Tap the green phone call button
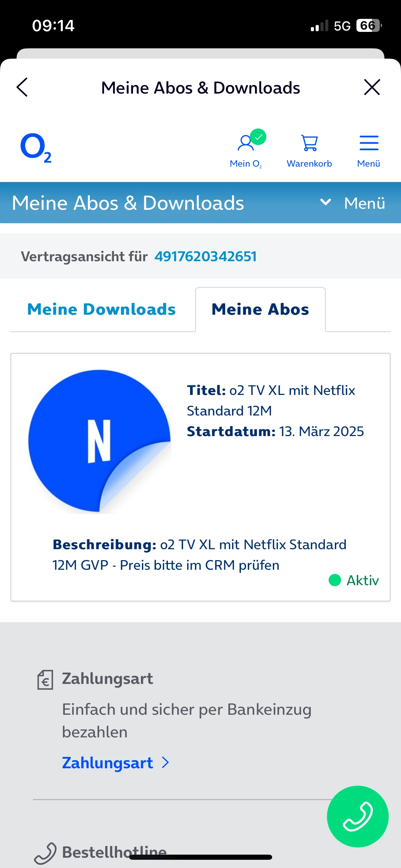The height and width of the screenshot is (868, 401). click(x=357, y=817)
